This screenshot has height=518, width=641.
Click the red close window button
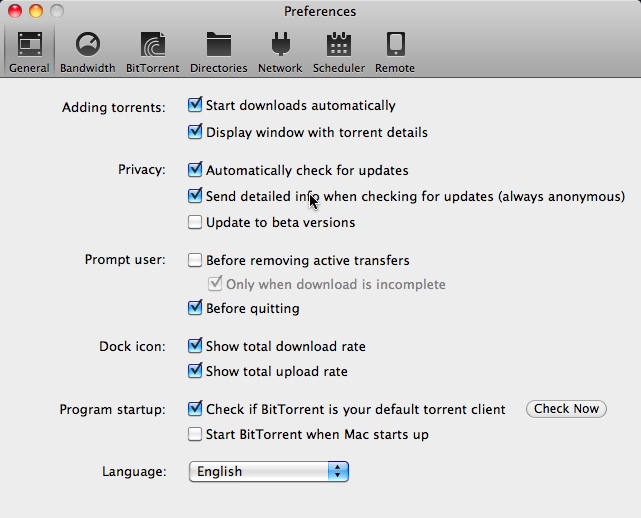[x=14, y=11]
